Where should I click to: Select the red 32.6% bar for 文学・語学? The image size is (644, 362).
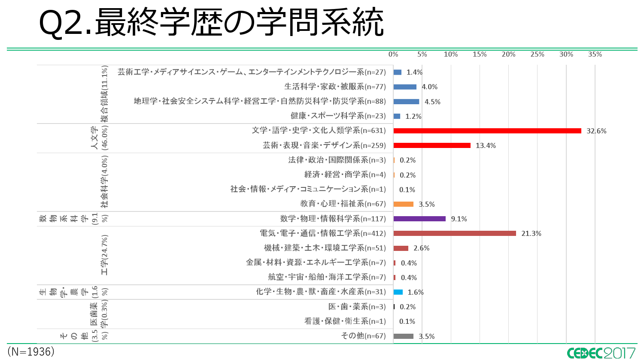tap(487, 131)
